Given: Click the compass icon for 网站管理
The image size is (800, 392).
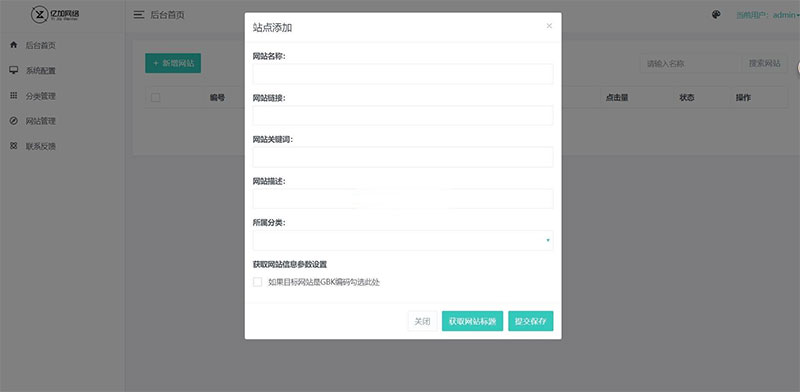Looking at the screenshot, I should [14, 121].
